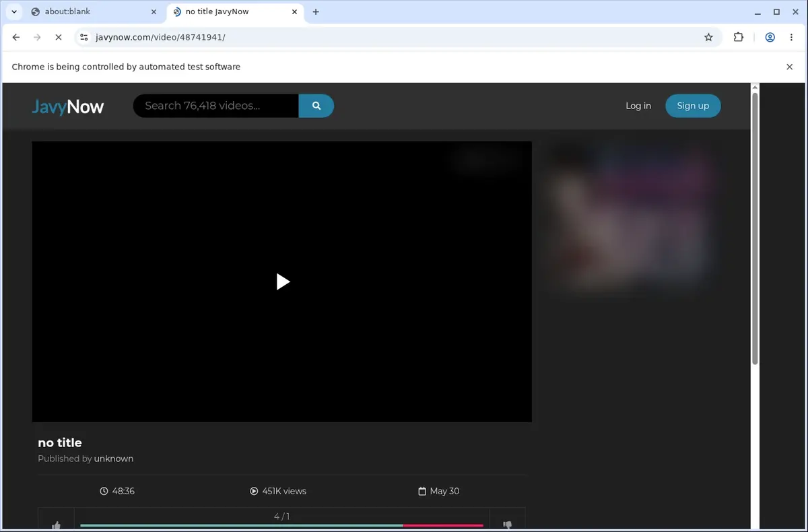Open the Chrome profile icon
This screenshot has width=808, height=532.
[x=770, y=38]
